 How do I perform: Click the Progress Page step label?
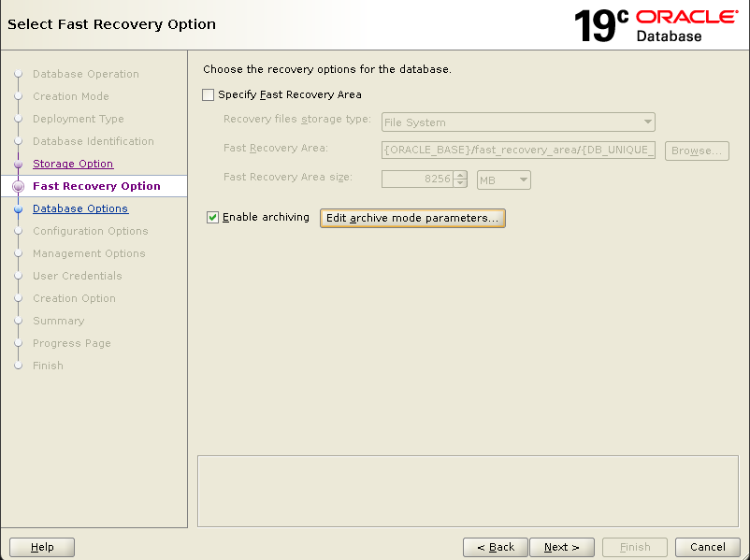pos(72,343)
